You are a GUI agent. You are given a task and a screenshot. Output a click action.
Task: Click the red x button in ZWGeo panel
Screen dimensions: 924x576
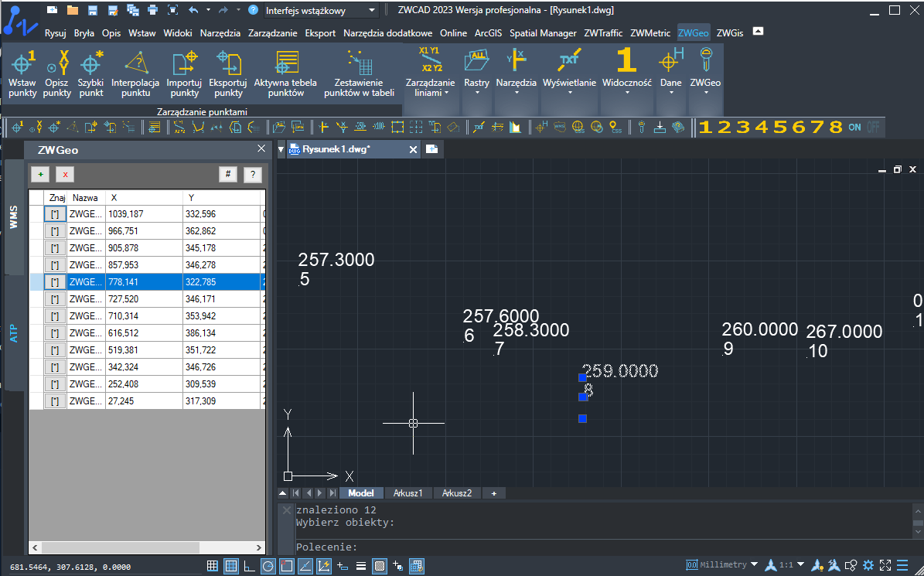(65, 174)
